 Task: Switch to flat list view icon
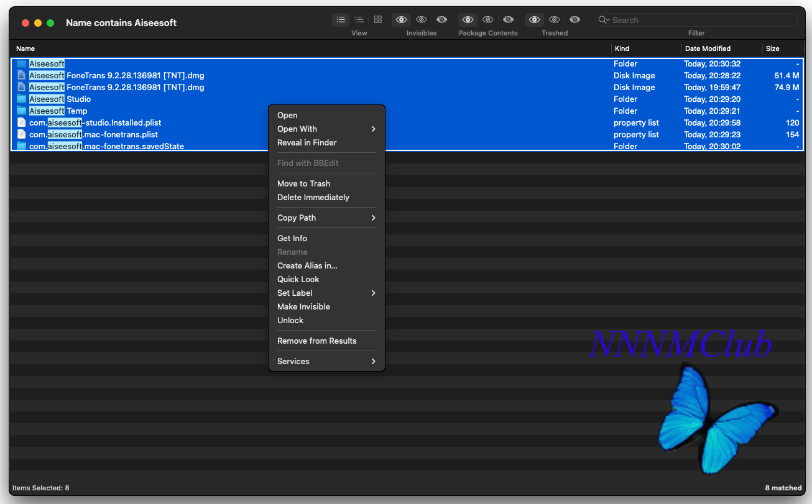tap(341, 20)
